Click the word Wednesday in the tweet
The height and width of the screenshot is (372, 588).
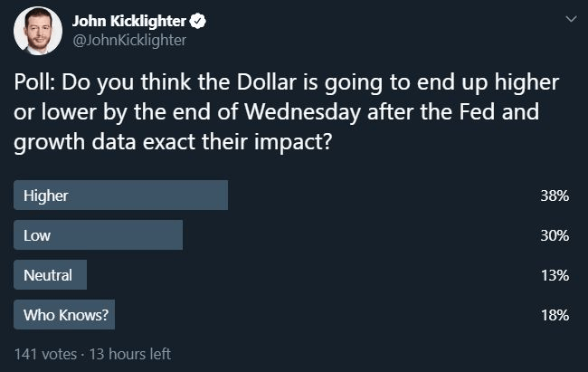[303, 112]
